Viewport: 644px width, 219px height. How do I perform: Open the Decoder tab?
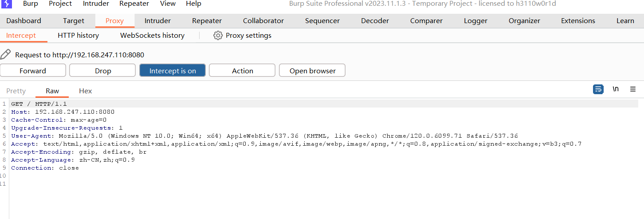(375, 21)
